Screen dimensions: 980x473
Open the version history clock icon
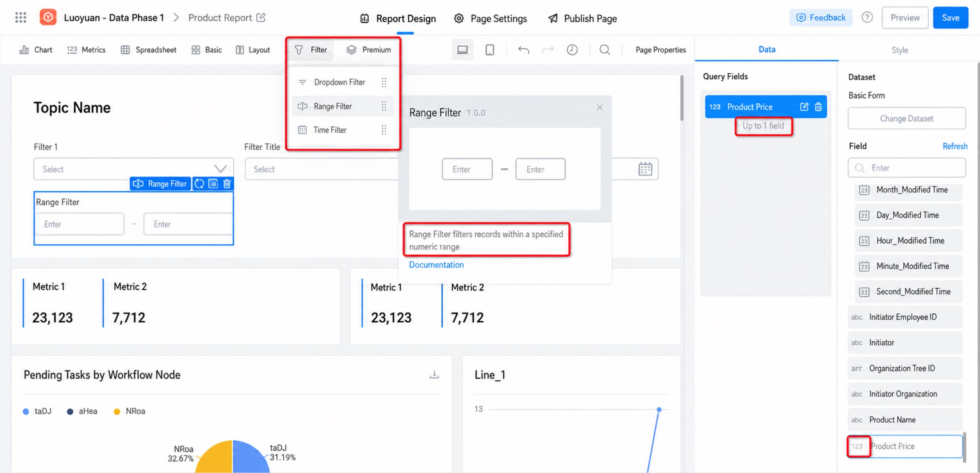coord(572,50)
